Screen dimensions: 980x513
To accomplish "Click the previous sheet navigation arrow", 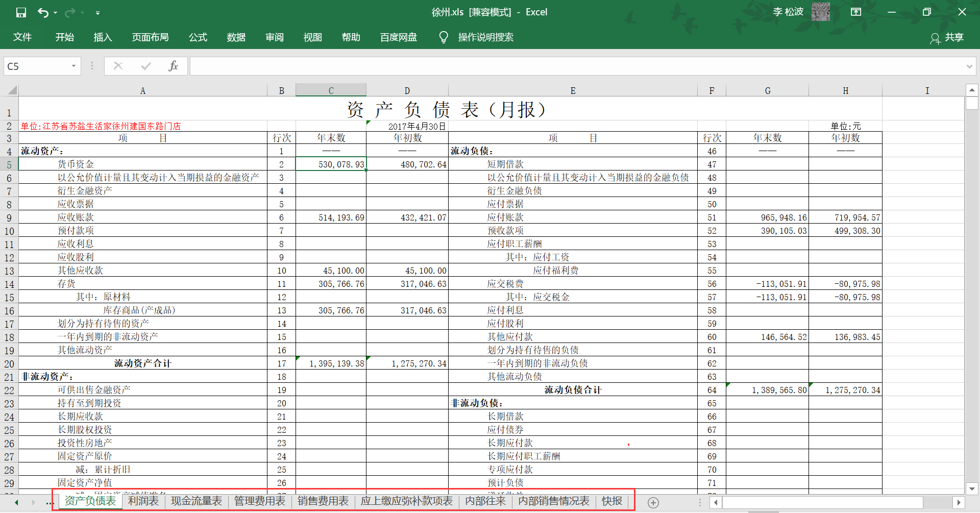I will 16,503.
